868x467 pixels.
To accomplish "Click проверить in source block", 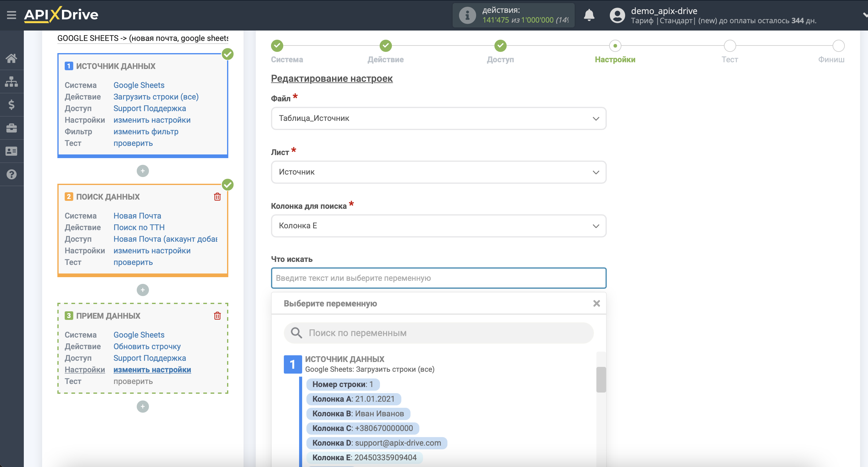I will [x=133, y=143].
